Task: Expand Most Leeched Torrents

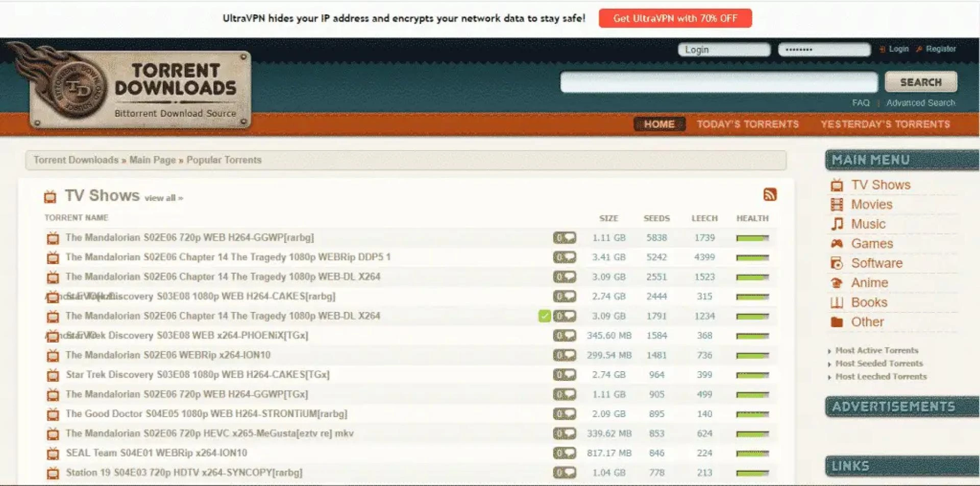Action: click(879, 376)
